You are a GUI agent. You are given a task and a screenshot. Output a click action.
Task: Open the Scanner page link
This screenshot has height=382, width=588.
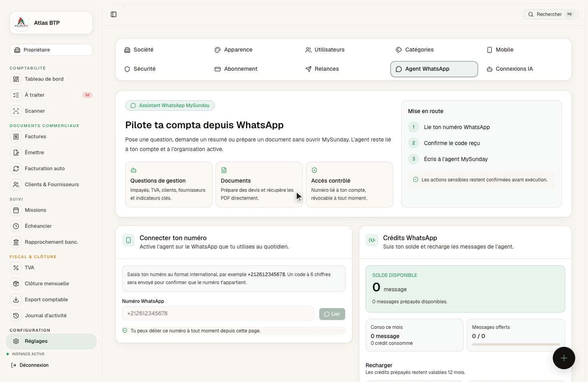click(51, 111)
